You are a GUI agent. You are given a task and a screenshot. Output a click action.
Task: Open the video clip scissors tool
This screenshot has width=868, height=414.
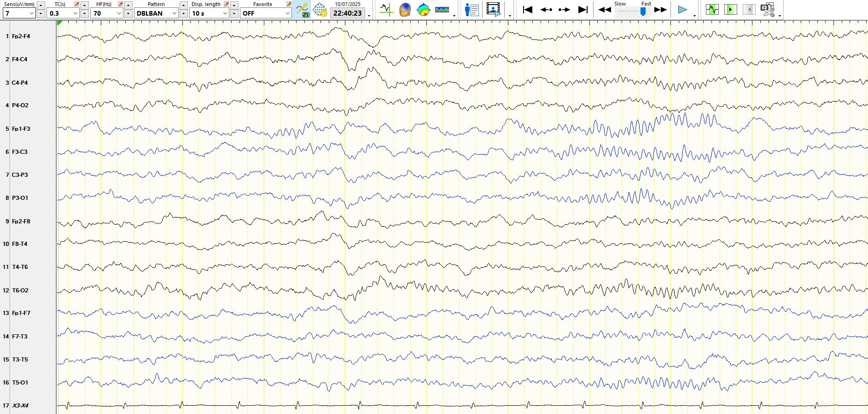click(x=768, y=10)
